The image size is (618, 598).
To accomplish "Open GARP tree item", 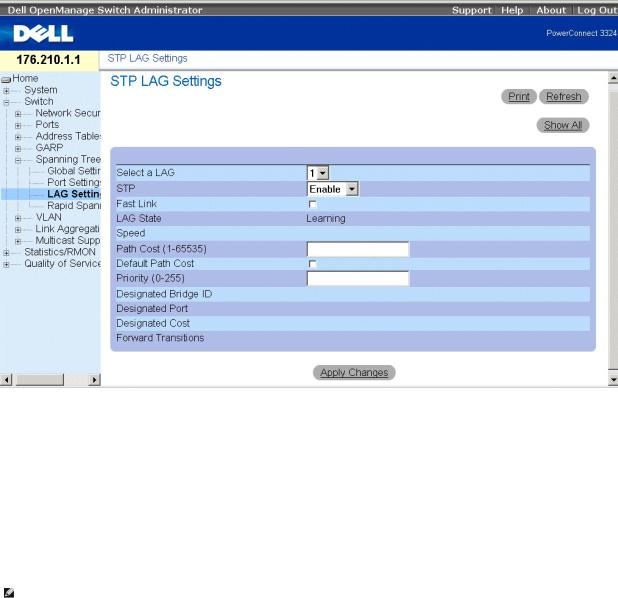I will click(x=49, y=147).
